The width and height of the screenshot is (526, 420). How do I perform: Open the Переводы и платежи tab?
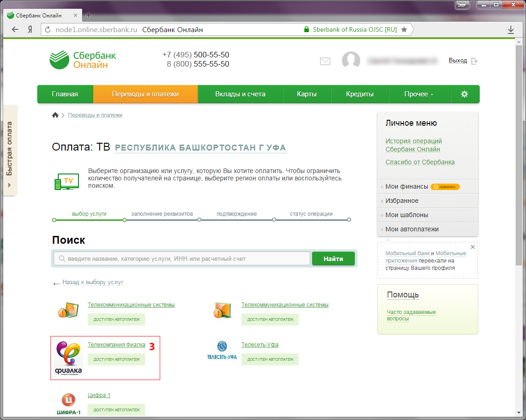pyautogui.click(x=145, y=94)
